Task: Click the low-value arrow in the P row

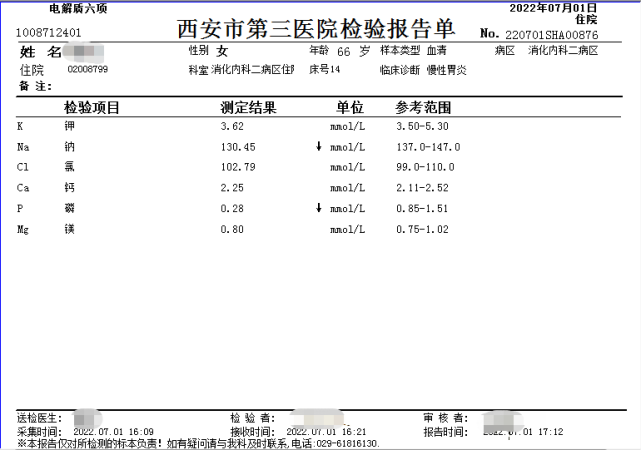Action: (x=319, y=208)
